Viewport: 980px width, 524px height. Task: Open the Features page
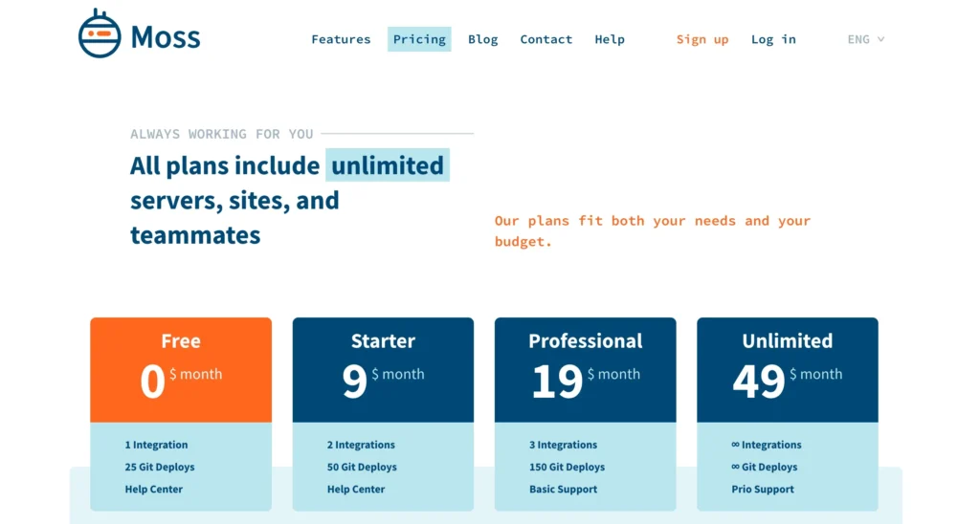point(341,39)
